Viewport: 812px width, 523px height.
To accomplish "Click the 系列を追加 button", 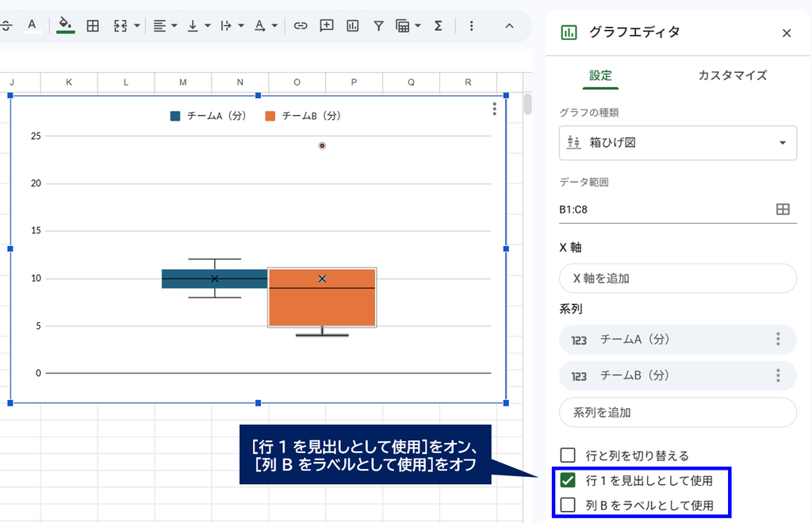I will point(678,413).
